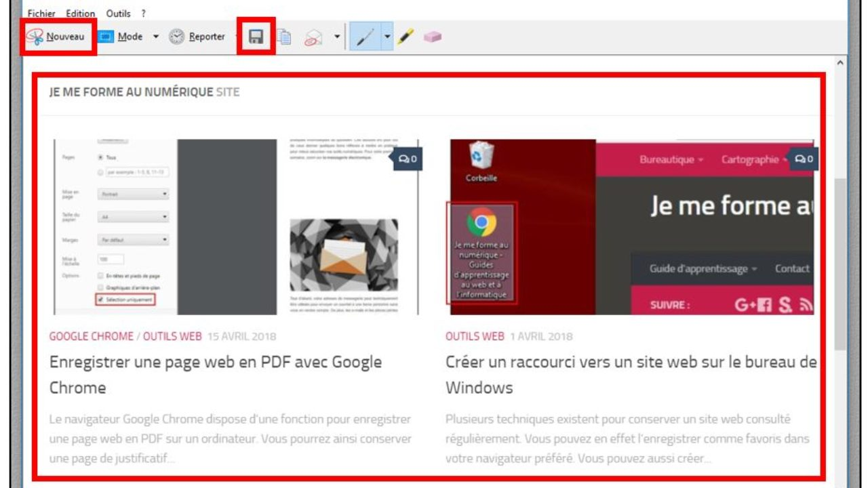The image size is (868, 488).
Task: Click the Reporter delay button
Action: [x=197, y=37]
